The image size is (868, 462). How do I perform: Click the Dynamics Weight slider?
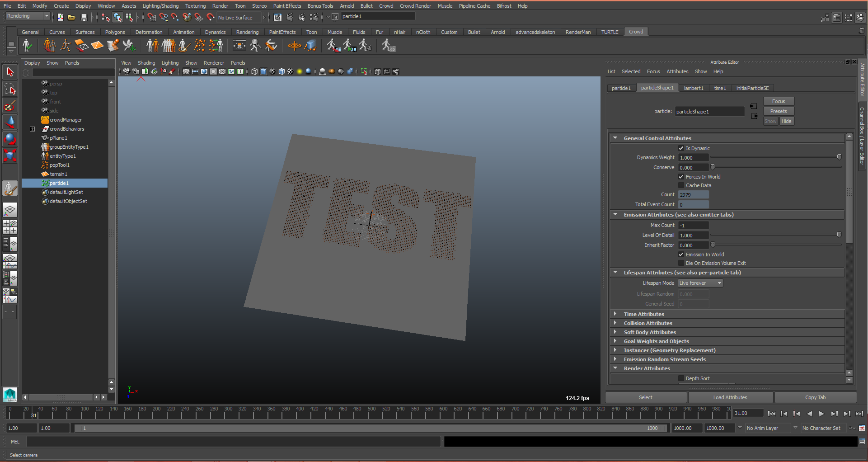click(775, 157)
